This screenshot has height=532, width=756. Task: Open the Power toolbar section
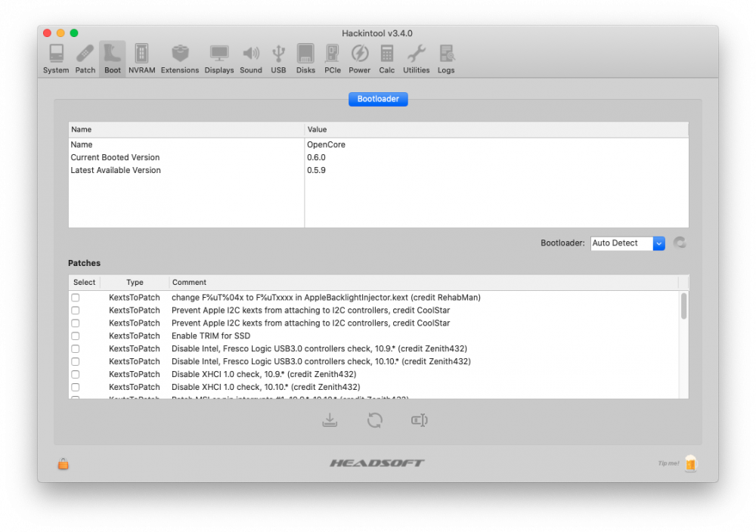359,59
